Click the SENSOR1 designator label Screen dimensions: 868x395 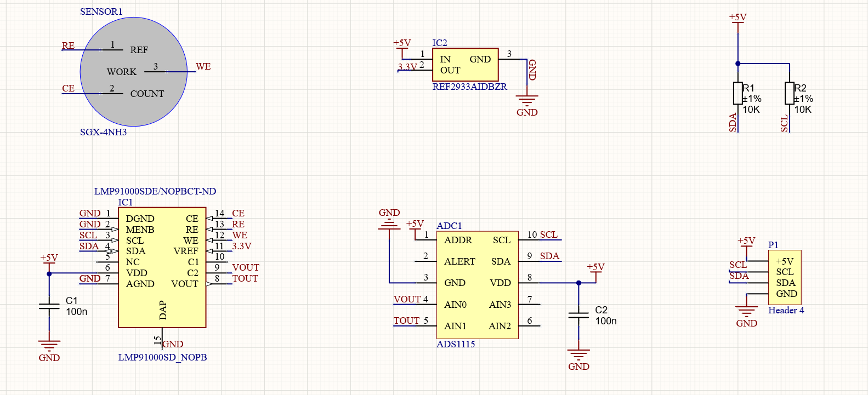coord(101,12)
